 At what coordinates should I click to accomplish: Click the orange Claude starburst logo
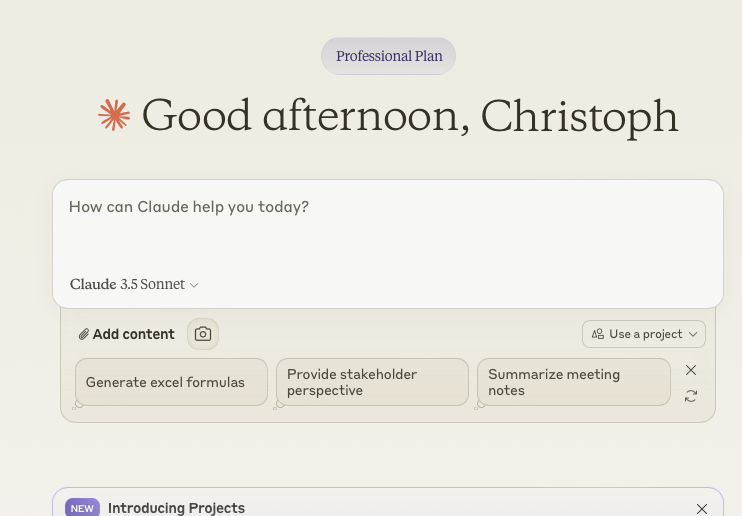coord(114,115)
